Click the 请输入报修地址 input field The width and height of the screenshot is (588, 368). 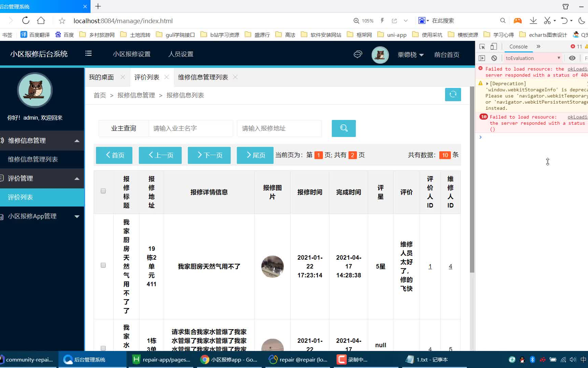coord(279,128)
